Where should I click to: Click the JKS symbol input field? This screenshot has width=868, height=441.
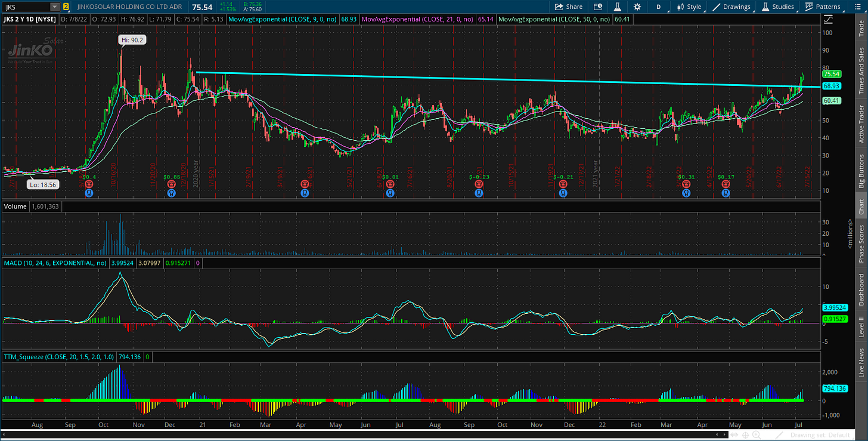coord(26,7)
